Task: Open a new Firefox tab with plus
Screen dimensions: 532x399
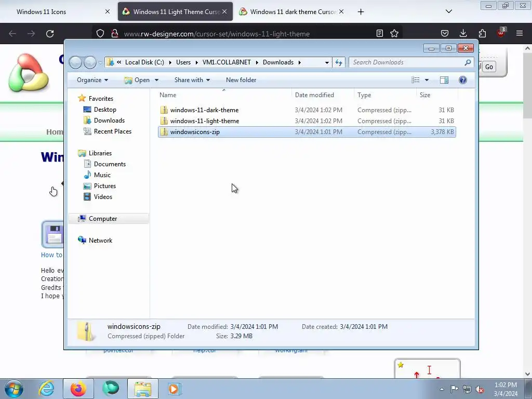Action: click(361, 12)
